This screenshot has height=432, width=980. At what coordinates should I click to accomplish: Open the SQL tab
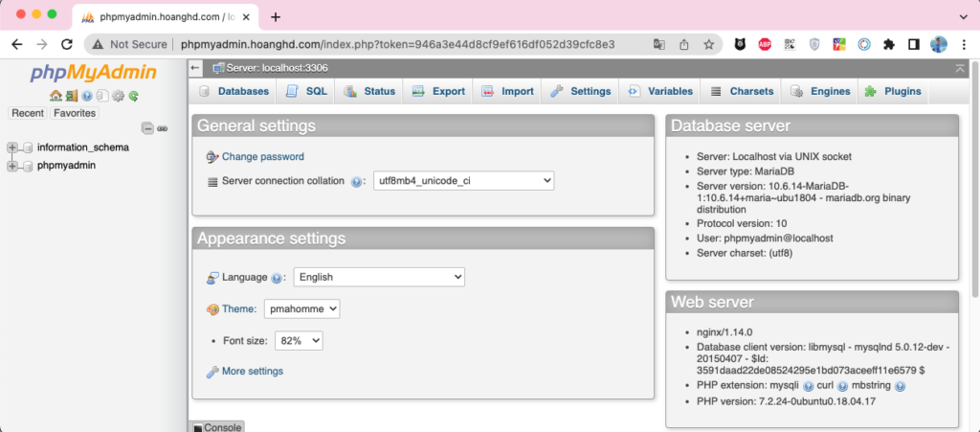(306, 91)
